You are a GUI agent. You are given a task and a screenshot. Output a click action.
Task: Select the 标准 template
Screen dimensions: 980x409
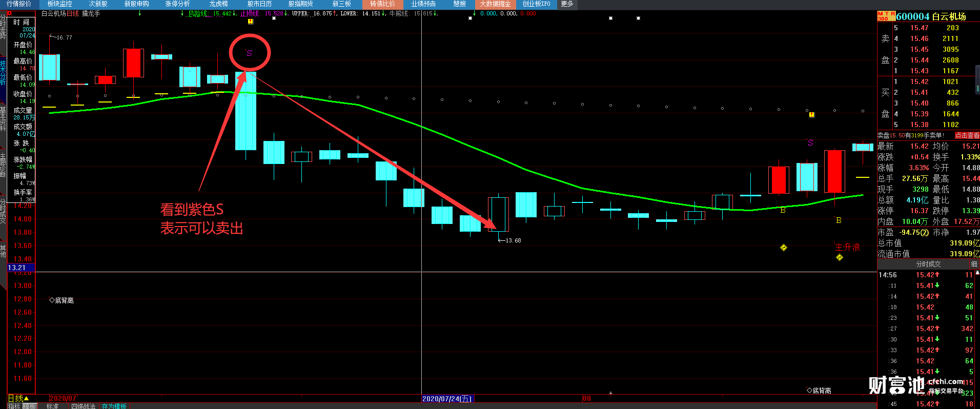53,406
